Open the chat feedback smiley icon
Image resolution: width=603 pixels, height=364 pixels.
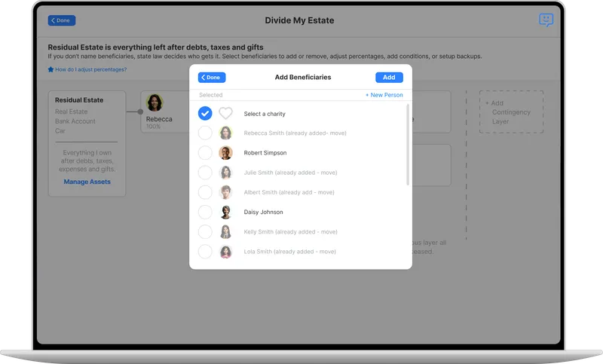coord(546,20)
